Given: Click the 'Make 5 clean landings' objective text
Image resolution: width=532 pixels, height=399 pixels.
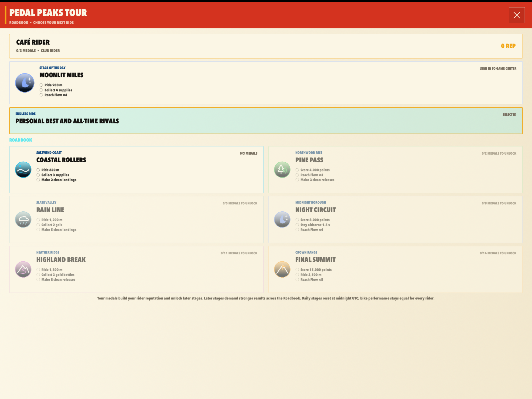Looking at the screenshot, I should (59, 230).
